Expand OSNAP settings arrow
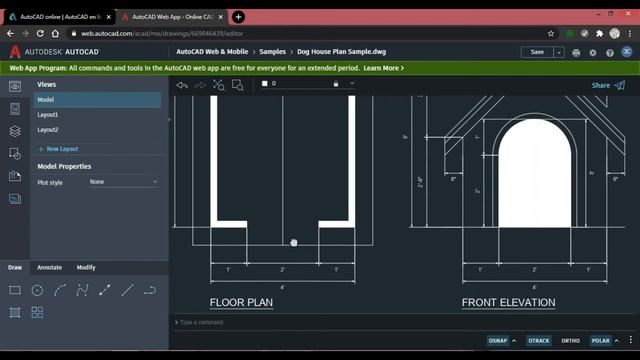The width and height of the screenshot is (640, 360). click(514, 340)
